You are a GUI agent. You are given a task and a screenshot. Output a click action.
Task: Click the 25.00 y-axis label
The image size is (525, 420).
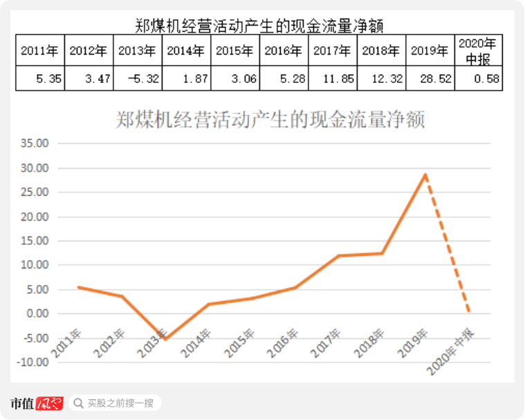click(35, 192)
